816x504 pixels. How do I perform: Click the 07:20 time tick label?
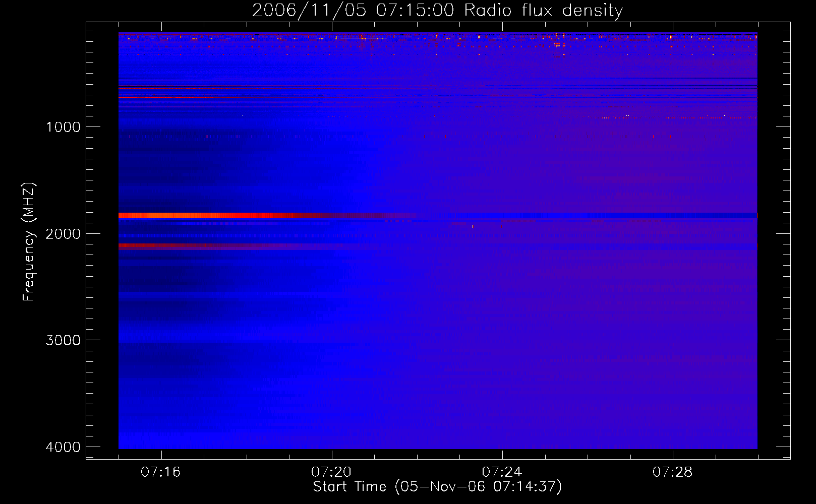(x=331, y=472)
